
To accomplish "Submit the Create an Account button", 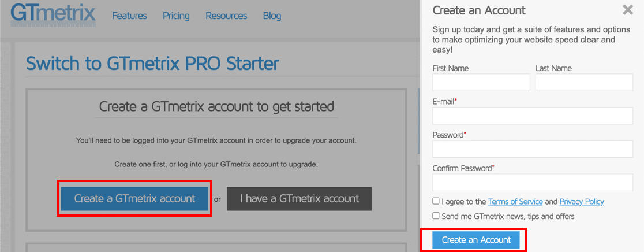I will tap(476, 240).
